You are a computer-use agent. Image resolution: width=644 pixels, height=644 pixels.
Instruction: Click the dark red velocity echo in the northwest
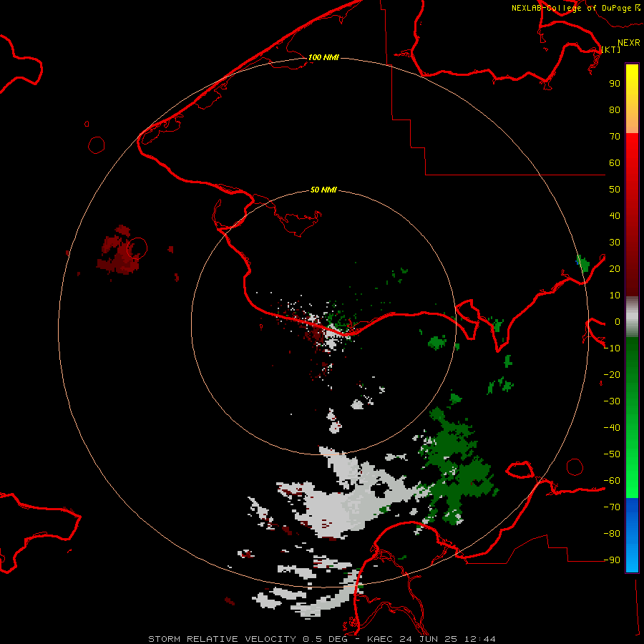click(120, 251)
